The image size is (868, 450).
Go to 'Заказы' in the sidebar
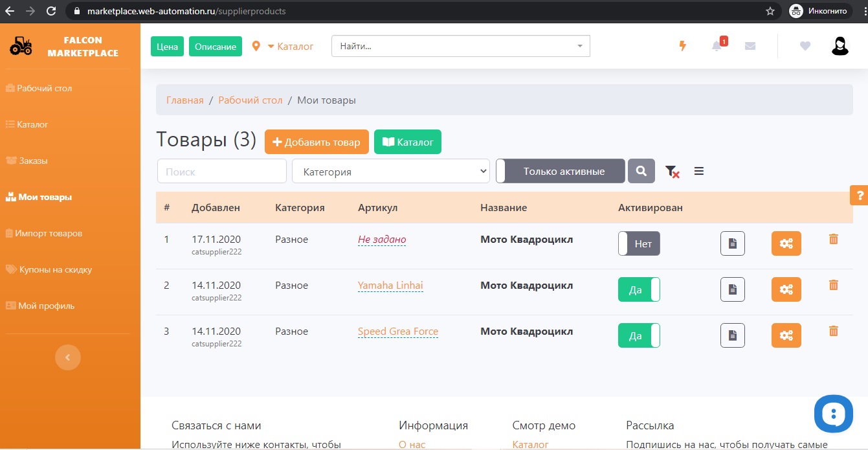pos(33,161)
